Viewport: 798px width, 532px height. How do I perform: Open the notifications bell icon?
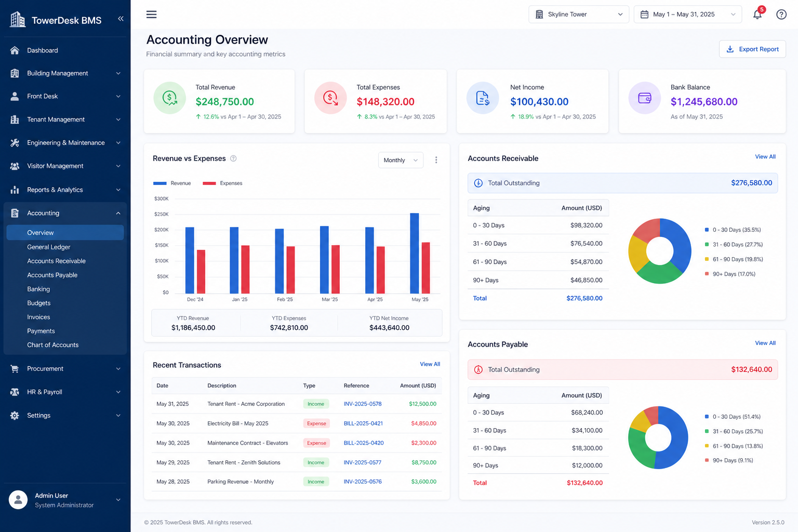[x=757, y=15]
